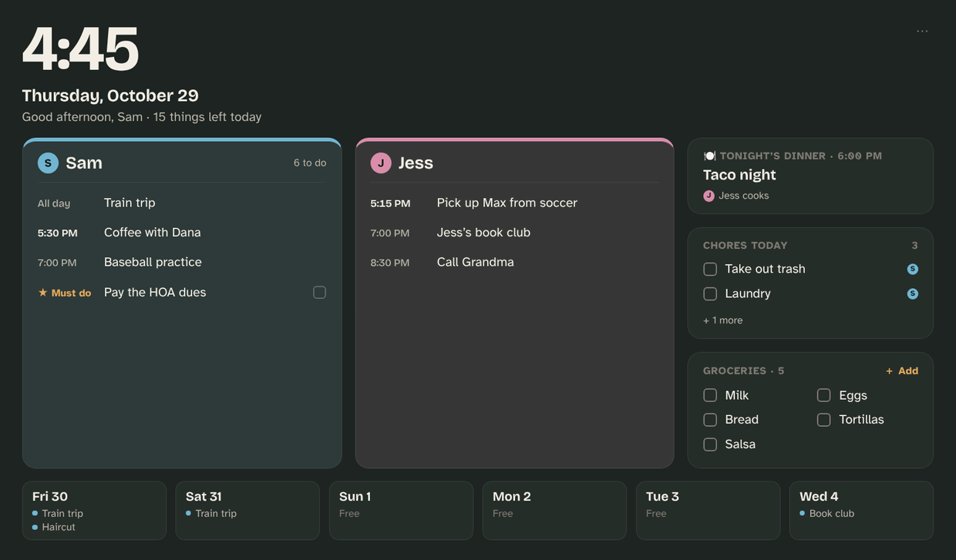Click the '15 things left today' greeting

tap(207, 117)
